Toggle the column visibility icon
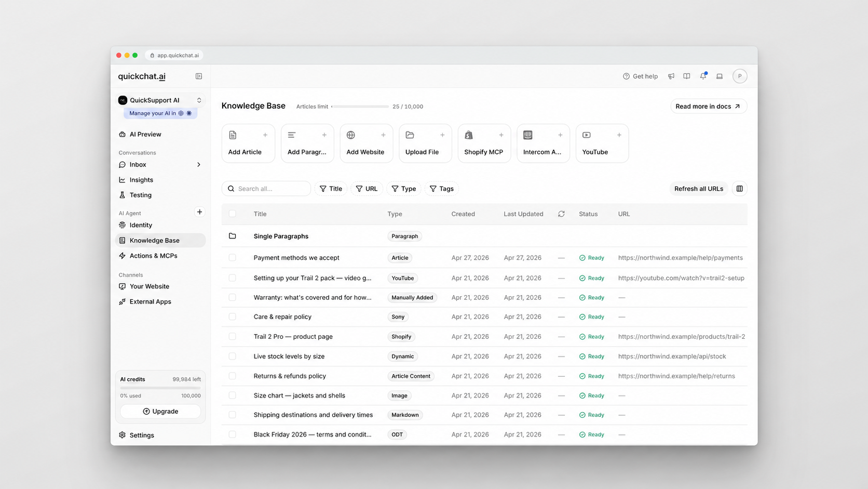 coord(740,189)
